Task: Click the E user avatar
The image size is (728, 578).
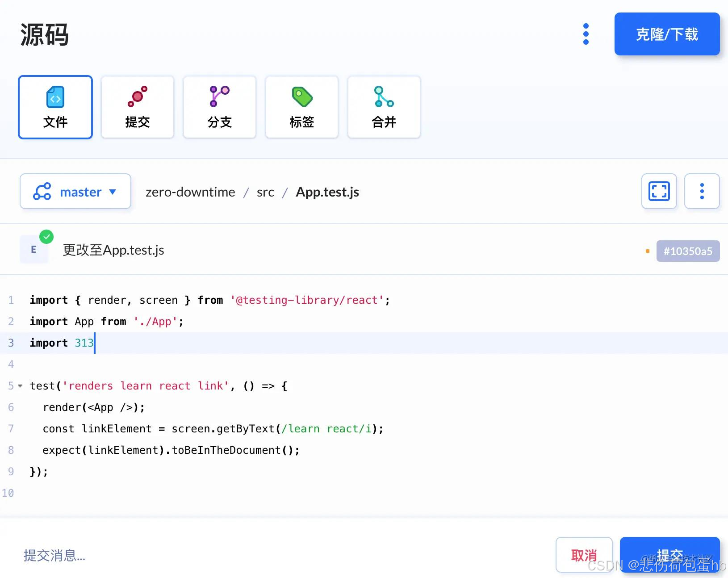Action: (34, 249)
